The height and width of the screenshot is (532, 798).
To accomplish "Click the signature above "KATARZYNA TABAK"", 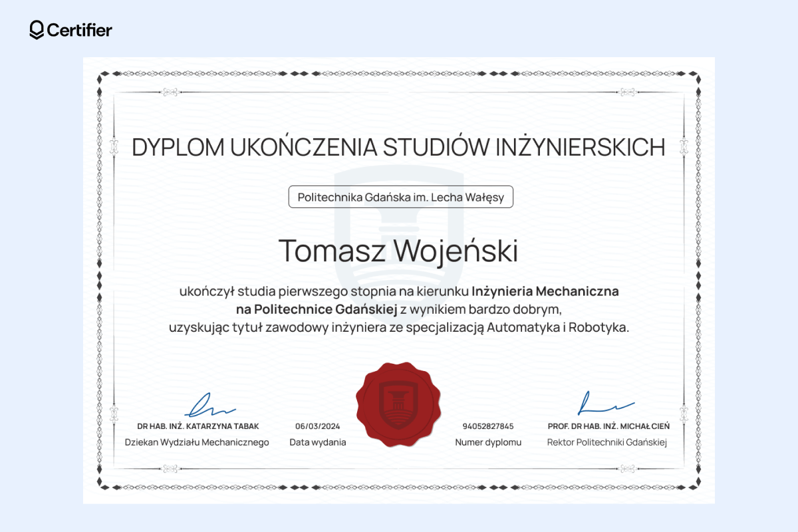I will (x=209, y=404).
